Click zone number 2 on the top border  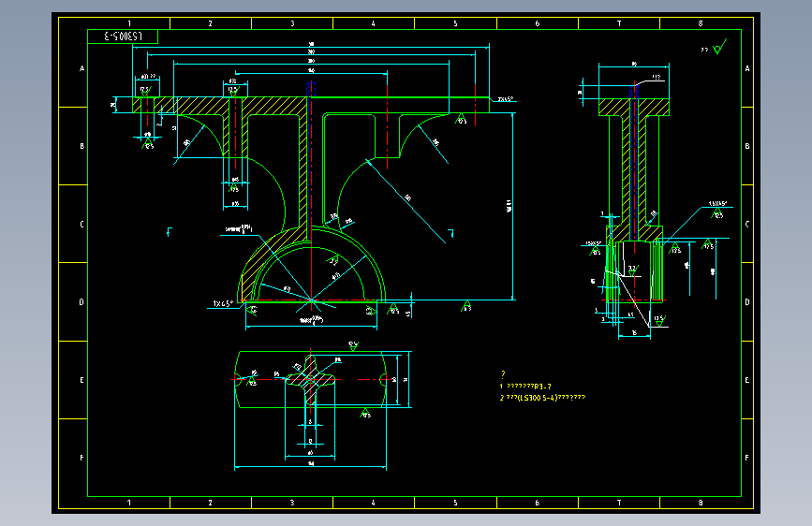[x=210, y=23]
